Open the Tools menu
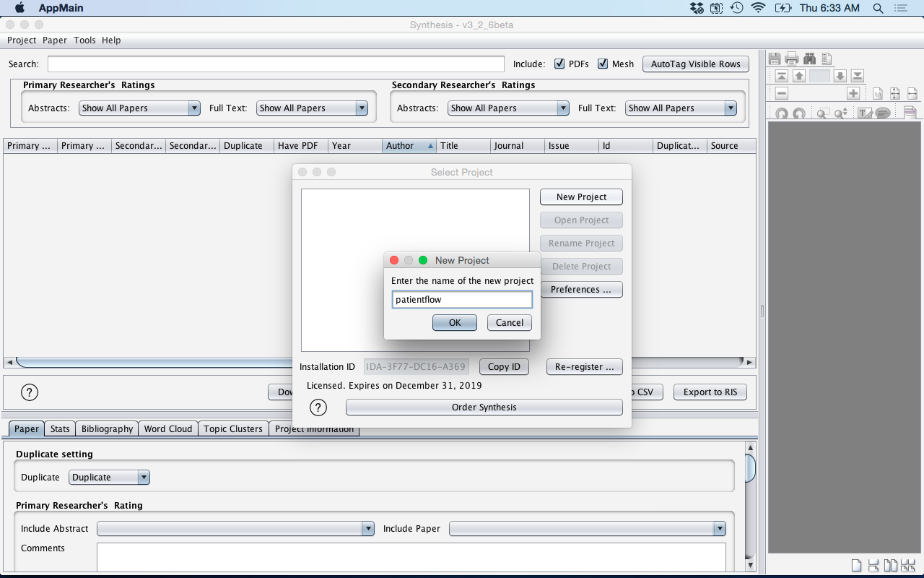The image size is (924, 578). [84, 40]
